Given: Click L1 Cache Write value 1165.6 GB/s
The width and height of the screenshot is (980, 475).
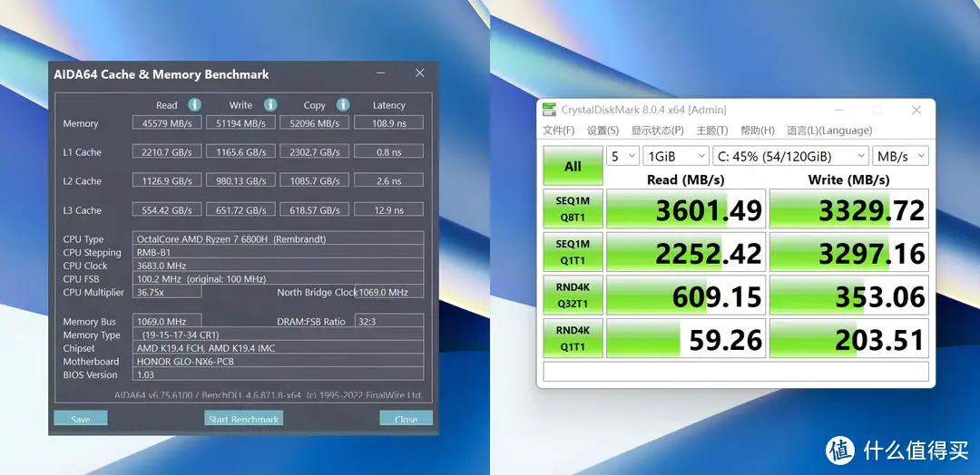Looking at the screenshot, I should (240, 151).
